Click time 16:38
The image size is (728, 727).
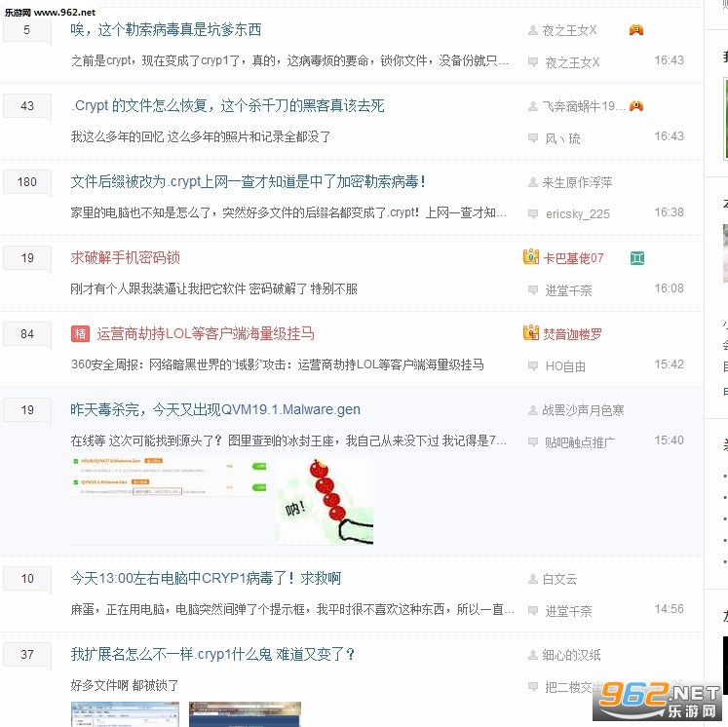pos(669,212)
